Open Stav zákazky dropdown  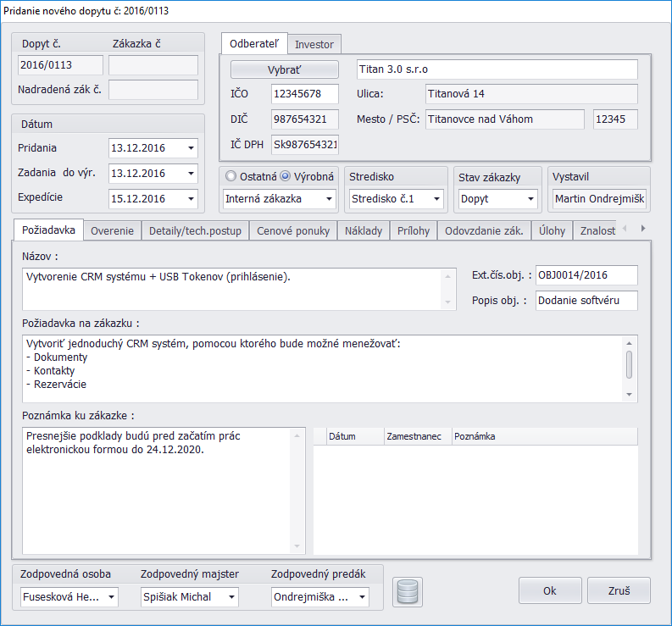pyautogui.click(x=530, y=199)
